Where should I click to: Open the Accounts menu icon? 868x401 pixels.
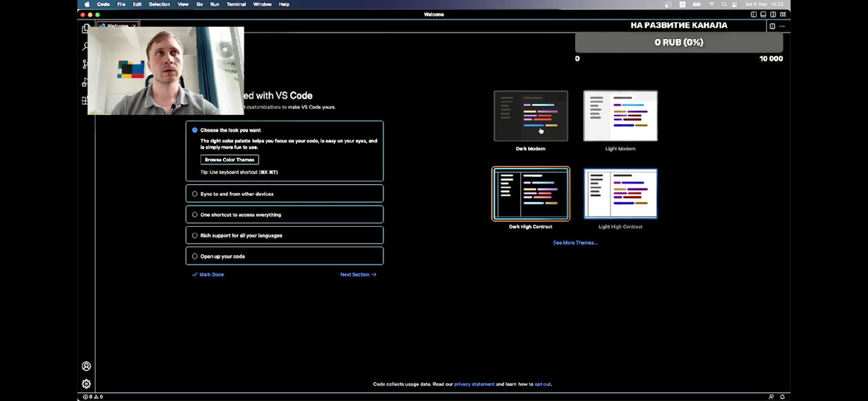click(86, 366)
